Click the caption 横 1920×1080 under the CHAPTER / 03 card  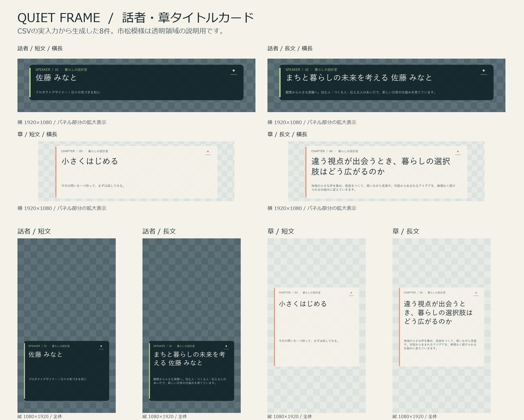62,208
